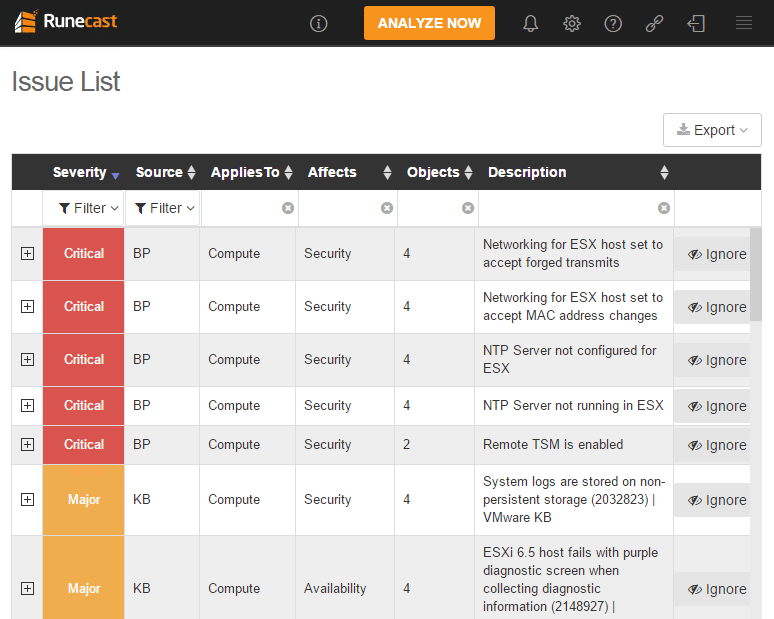Click the help question mark icon
The width and height of the screenshot is (774, 619).
(x=613, y=24)
